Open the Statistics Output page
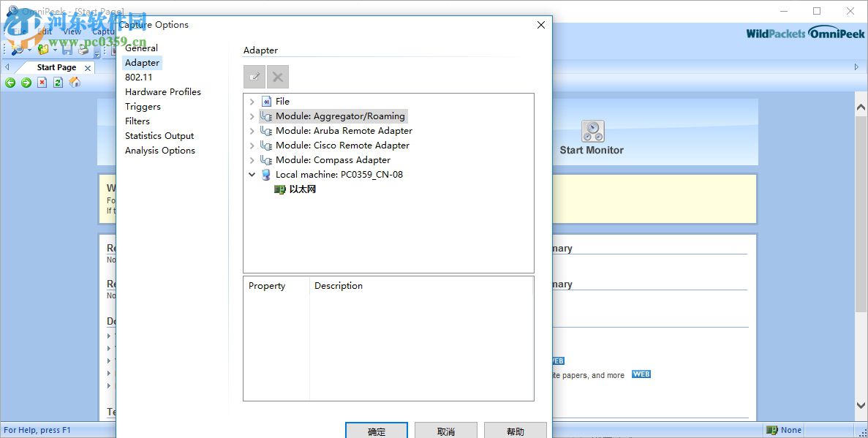The height and width of the screenshot is (438, 868). click(159, 136)
